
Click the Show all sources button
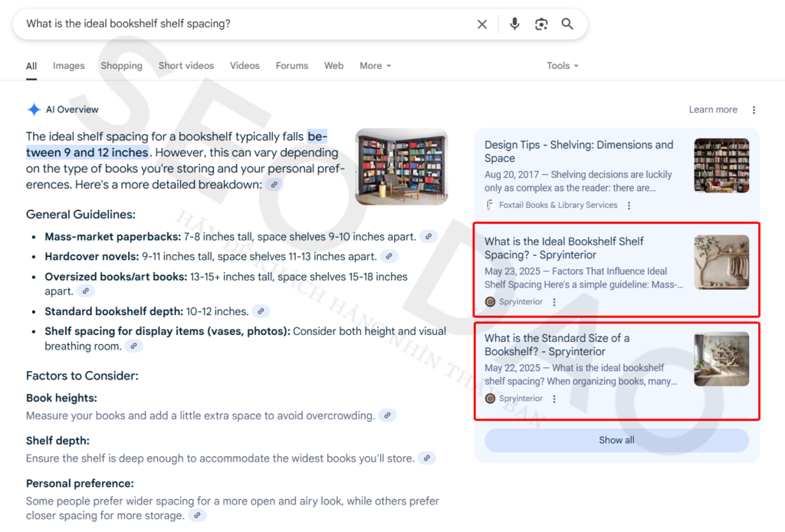(616, 440)
